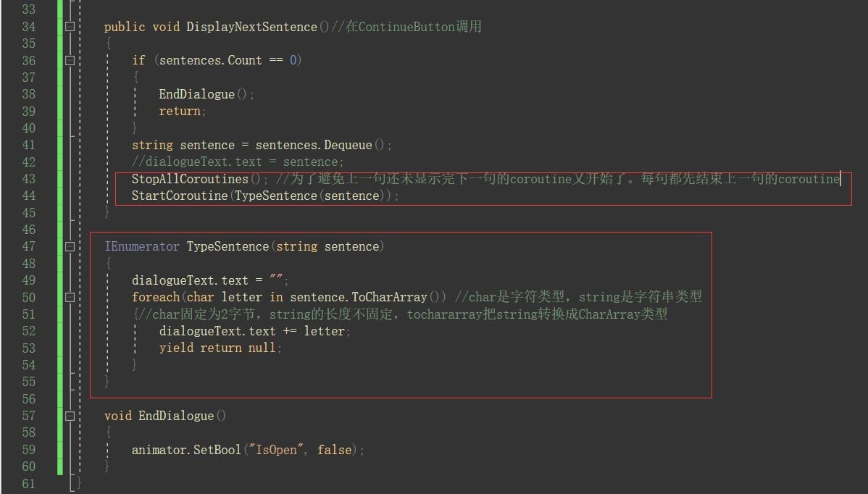Collapse the DisplayNextSentence method fold box

point(70,27)
